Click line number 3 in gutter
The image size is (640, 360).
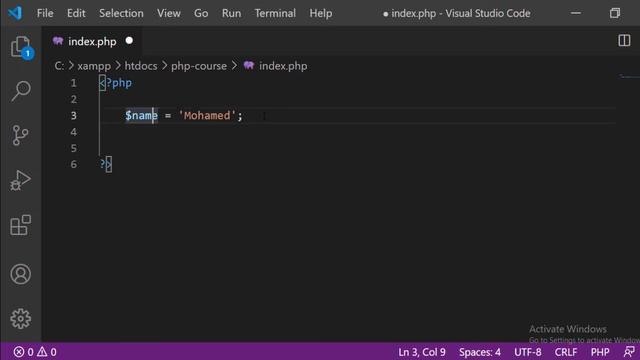tap(73, 116)
